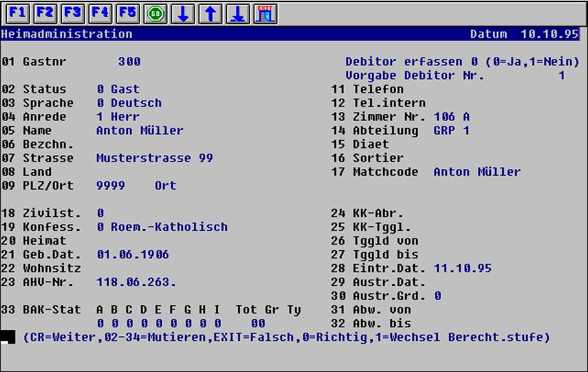Image resolution: width=588 pixels, height=372 pixels.
Task: Select the Eintr.Dat. value 11.10.95
Action: point(462,268)
